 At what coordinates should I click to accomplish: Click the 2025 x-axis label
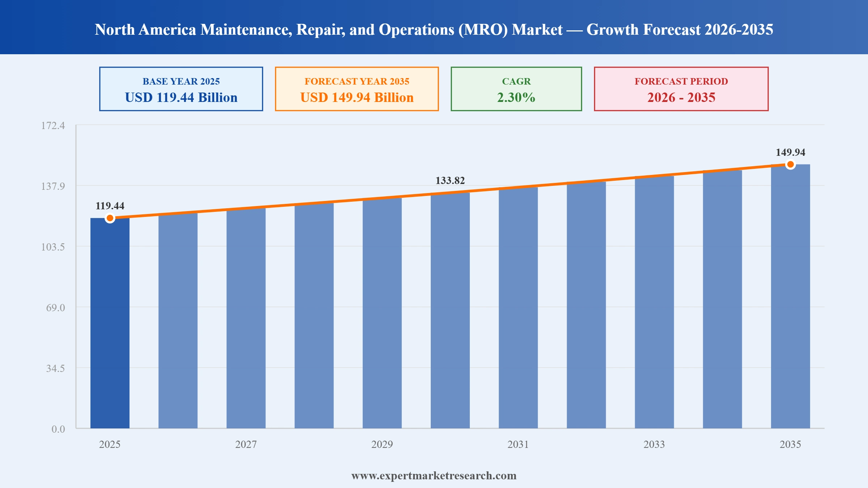[110, 444]
